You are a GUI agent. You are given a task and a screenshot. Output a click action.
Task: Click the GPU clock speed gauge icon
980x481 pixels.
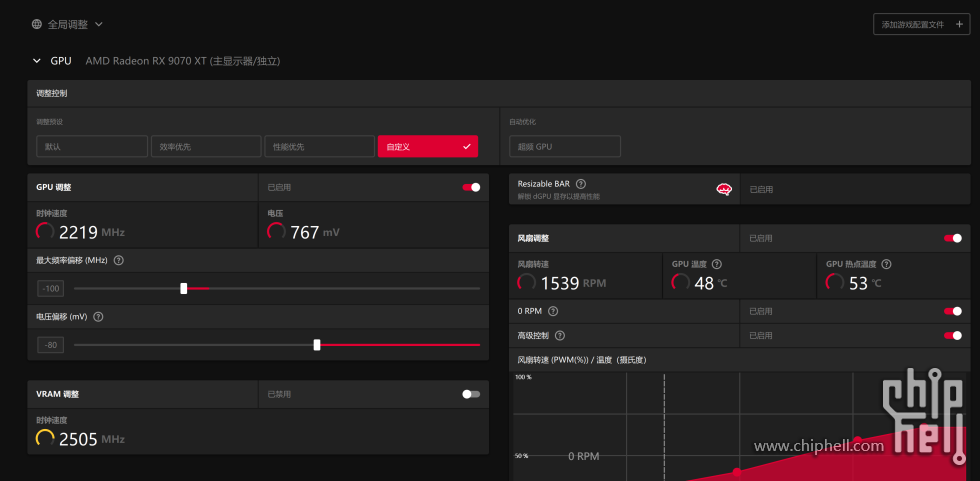[x=45, y=232]
